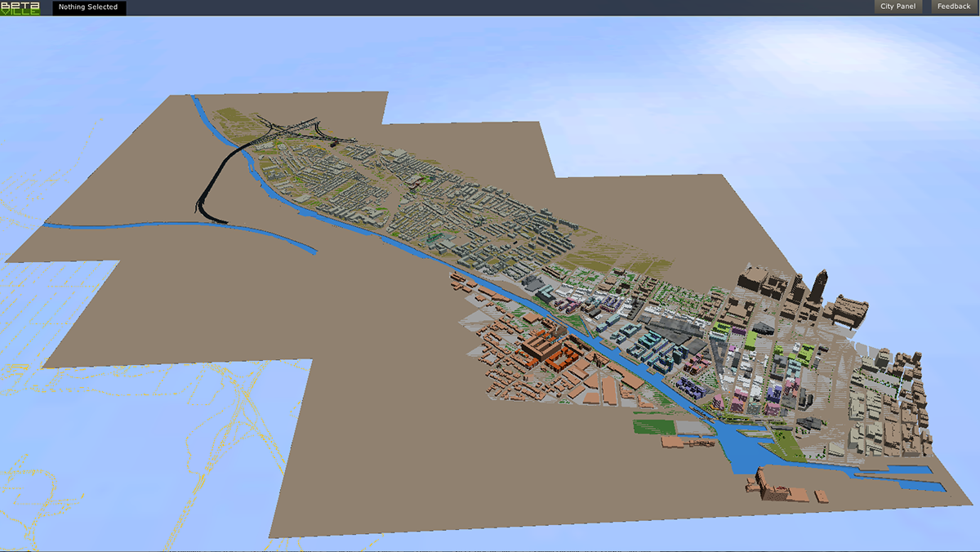The image size is (980, 552).
Task: Click the Feedback button
Action: pyautogui.click(x=953, y=7)
